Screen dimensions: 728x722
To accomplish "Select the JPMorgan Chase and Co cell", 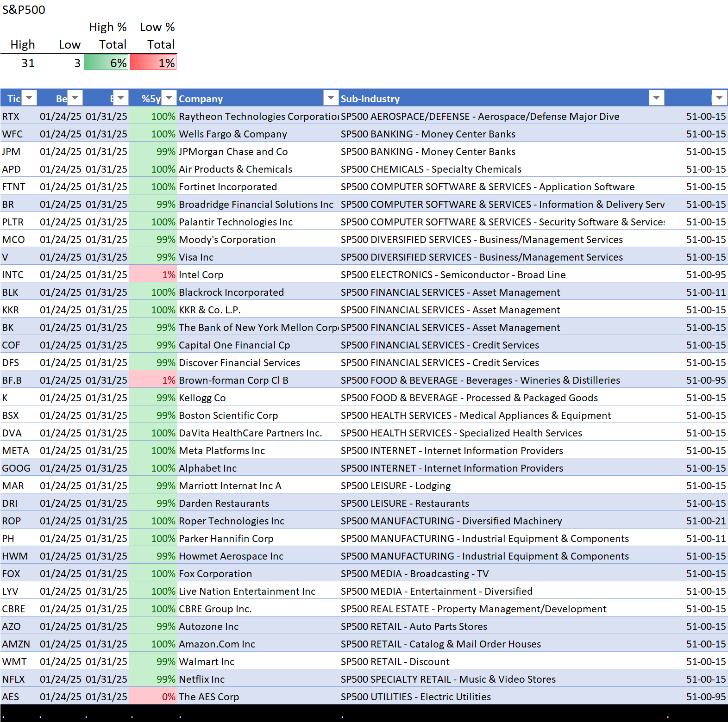I will click(258, 151).
